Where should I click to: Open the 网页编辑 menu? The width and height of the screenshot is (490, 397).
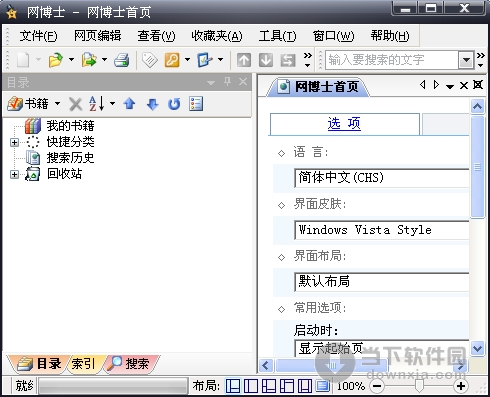(97, 36)
